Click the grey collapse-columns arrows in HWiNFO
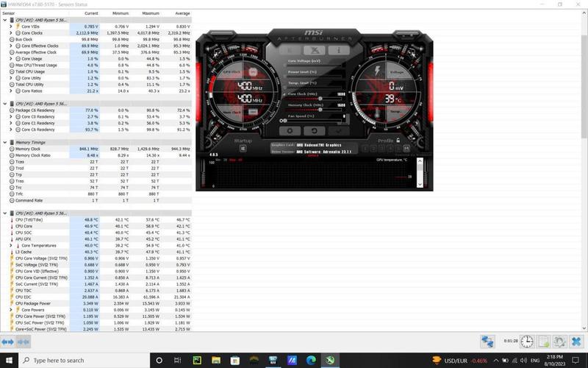 coord(24,342)
